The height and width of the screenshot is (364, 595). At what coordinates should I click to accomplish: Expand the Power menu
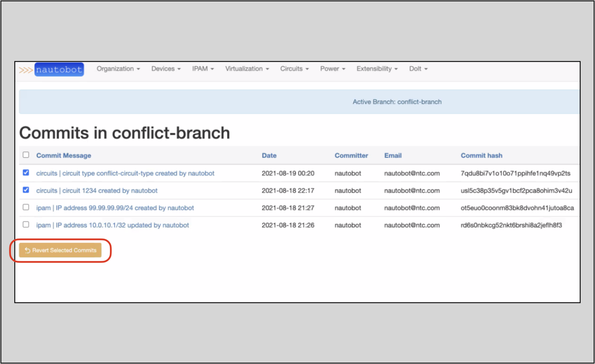click(x=332, y=69)
